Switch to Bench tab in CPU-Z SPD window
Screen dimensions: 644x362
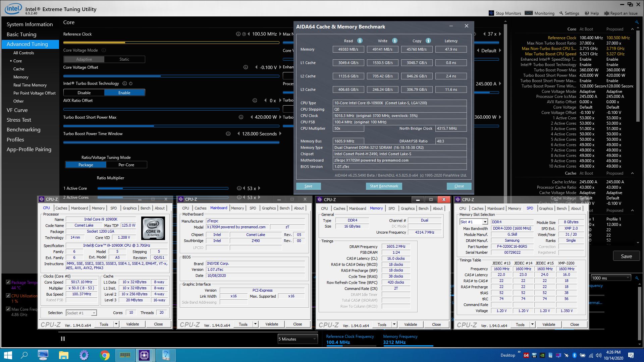tap(561, 208)
